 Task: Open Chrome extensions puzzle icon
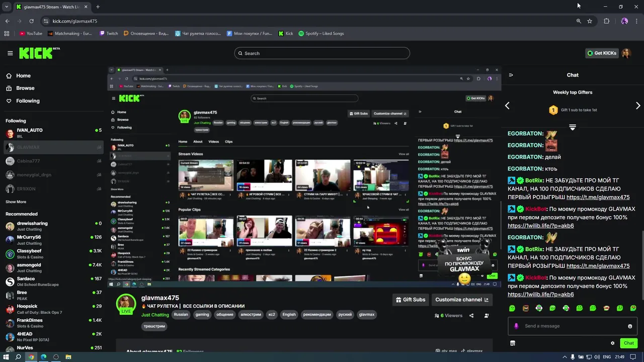(606, 21)
